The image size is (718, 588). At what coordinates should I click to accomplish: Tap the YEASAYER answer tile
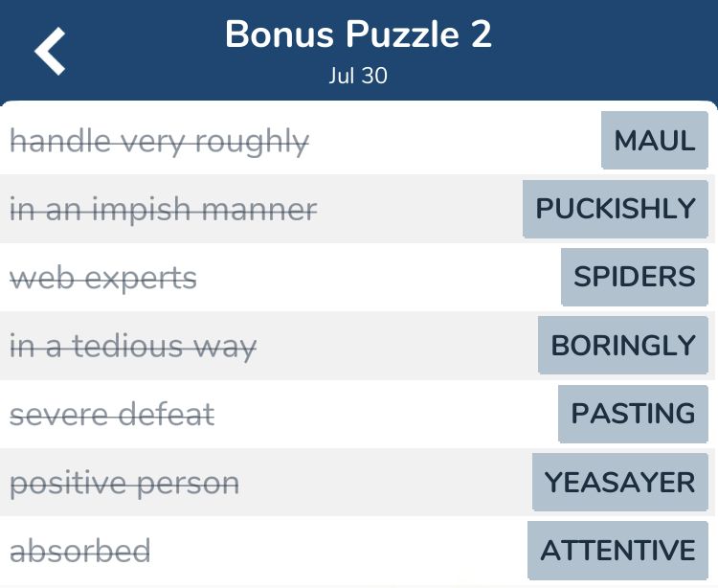coord(620,482)
